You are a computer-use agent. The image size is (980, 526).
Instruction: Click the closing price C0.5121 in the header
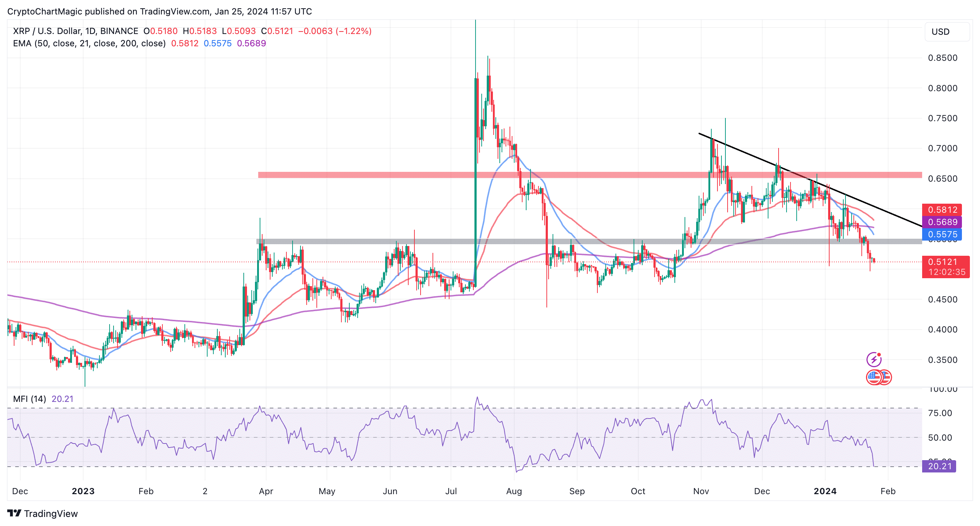(x=277, y=31)
